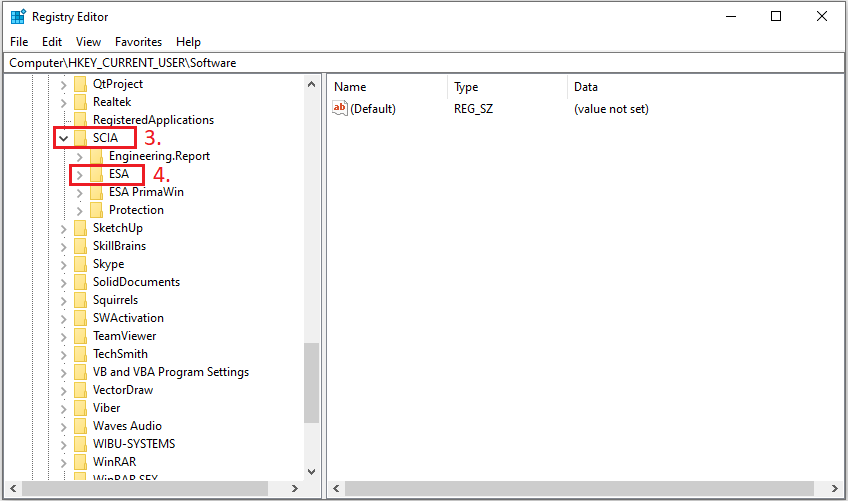Click tree pane vertical scrollbar up arrow
848x501 pixels.
click(312, 84)
